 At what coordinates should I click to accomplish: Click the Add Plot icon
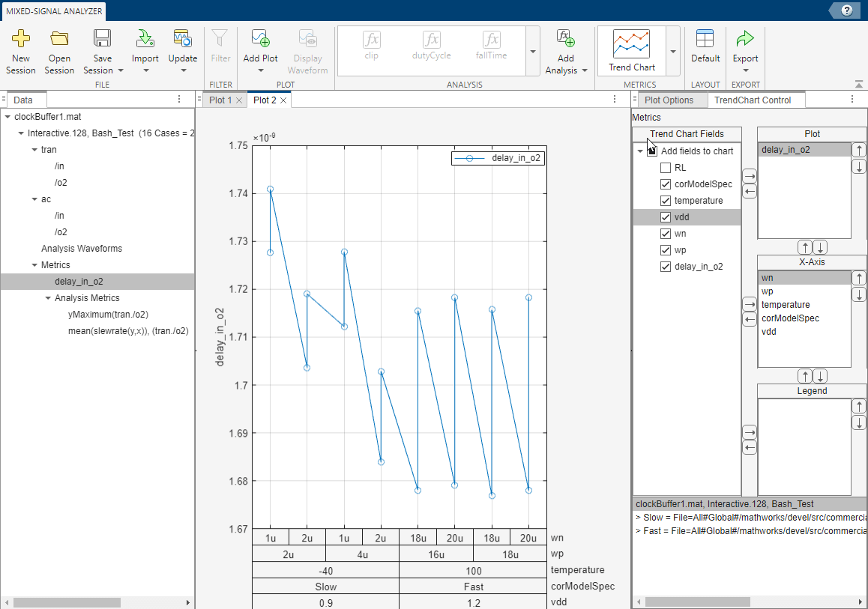click(260, 39)
